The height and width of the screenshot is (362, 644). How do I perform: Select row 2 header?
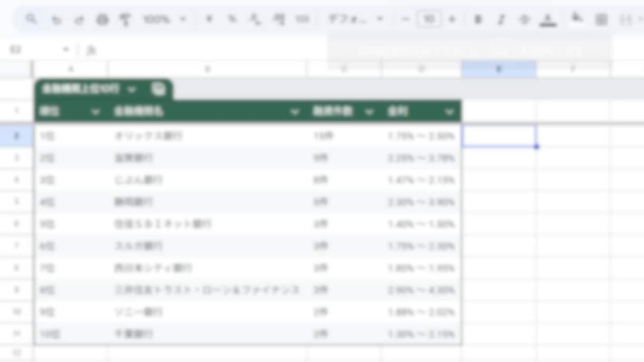(x=16, y=136)
